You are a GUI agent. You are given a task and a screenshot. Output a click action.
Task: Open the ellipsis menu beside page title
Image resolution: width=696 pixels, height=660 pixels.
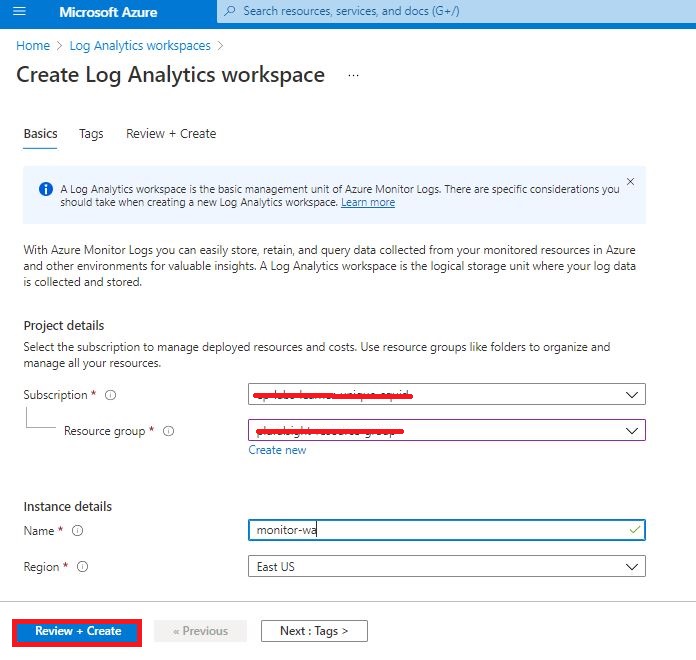click(353, 75)
